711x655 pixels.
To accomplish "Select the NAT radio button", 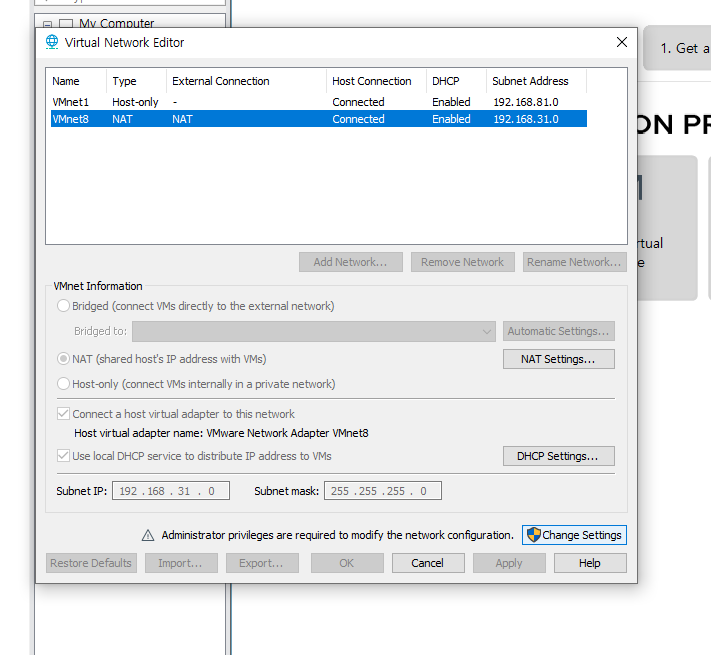I will (63, 359).
